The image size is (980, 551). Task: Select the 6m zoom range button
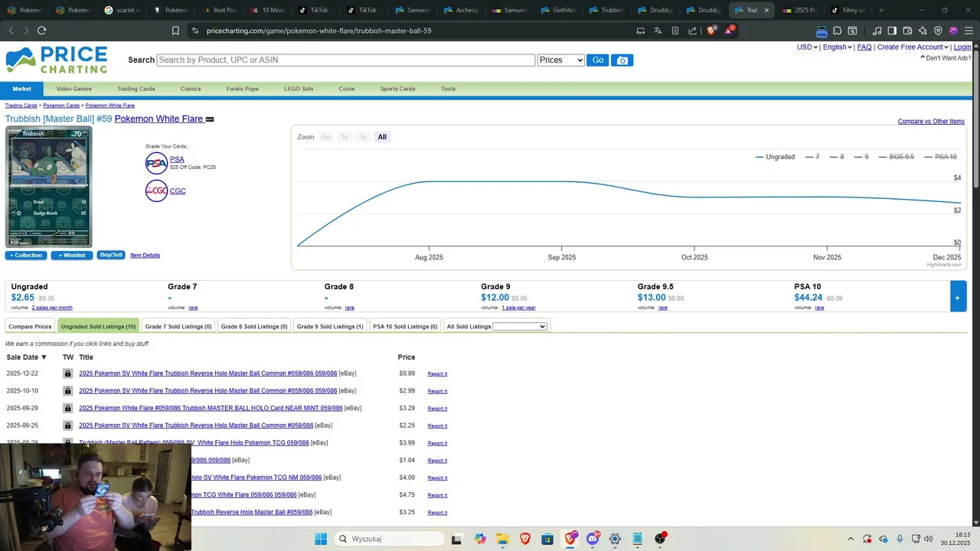(x=326, y=137)
